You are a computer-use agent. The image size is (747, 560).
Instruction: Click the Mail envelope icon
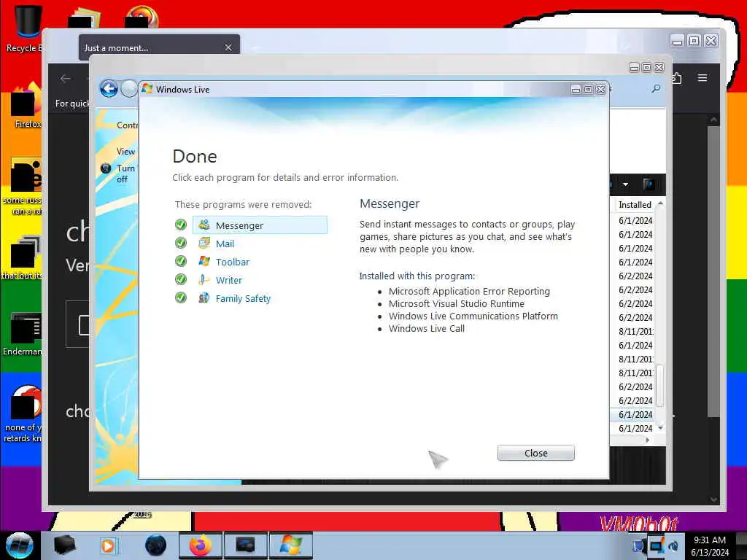(204, 243)
